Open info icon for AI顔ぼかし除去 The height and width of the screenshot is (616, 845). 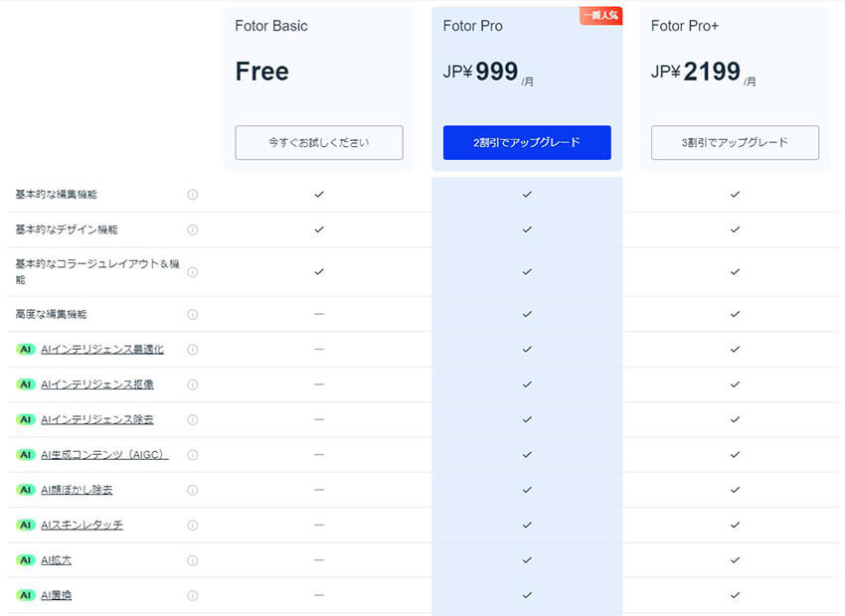click(193, 490)
